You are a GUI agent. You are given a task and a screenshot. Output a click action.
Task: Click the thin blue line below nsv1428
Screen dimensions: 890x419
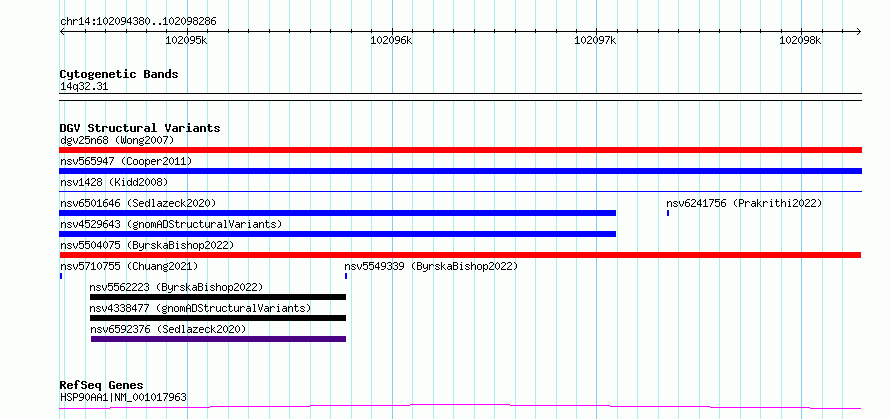(460, 191)
